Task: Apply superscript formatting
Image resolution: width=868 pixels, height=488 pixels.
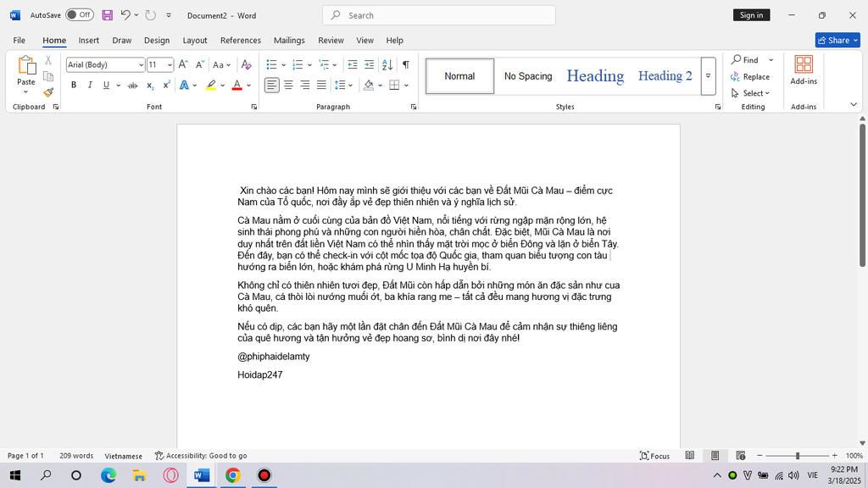Action: pyautogui.click(x=166, y=86)
